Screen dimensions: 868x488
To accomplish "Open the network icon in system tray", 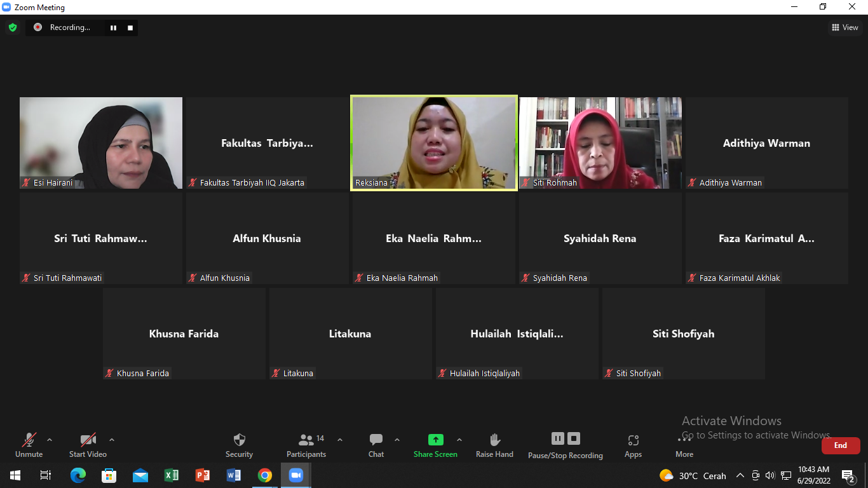I will pyautogui.click(x=786, y=475).
